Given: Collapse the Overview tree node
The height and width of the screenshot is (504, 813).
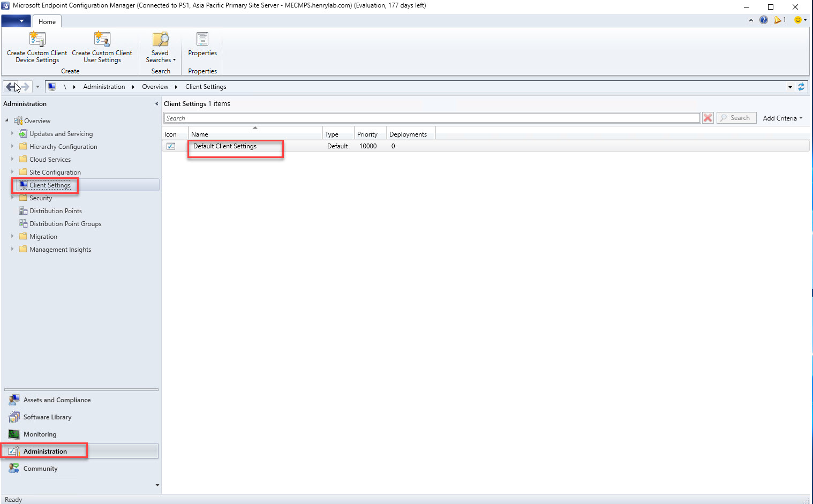Looking at the screenshot, I should click(x=7, y=121).
